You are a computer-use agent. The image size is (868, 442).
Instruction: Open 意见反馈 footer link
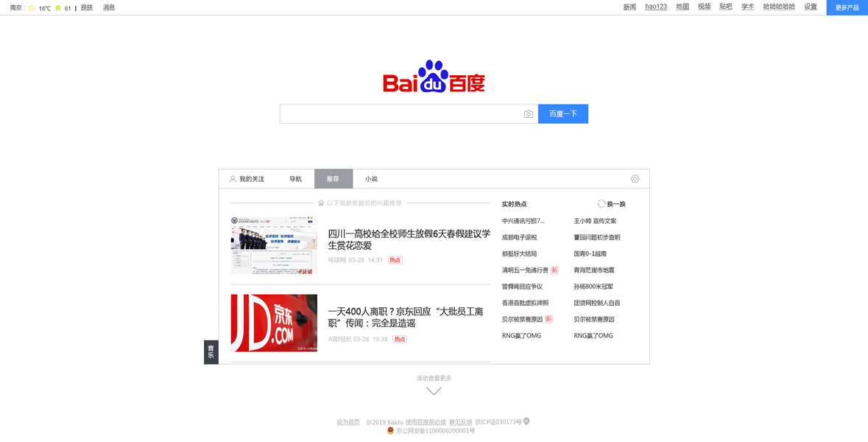pyautogui.click(x=461, y=422)
